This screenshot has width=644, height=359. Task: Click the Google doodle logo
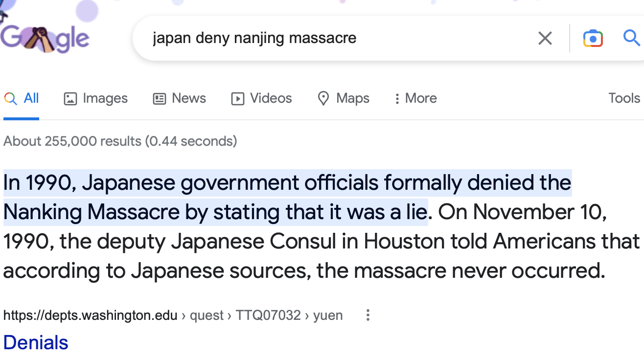pyautogui.click(x=44, y=38)
